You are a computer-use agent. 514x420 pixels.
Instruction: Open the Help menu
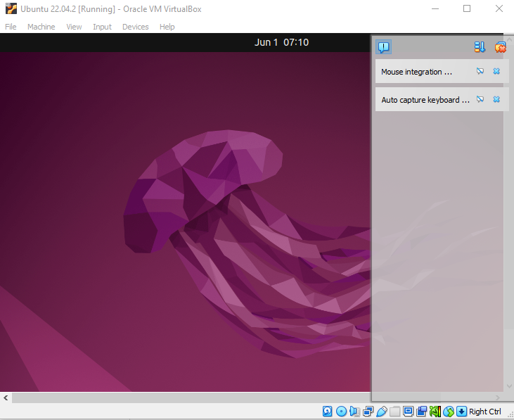(x=167, y=27)
